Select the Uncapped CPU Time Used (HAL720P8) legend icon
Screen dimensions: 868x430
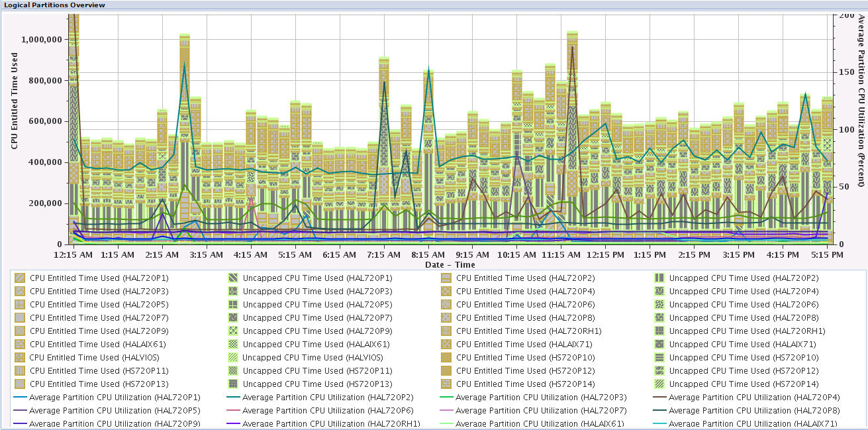[659, 318]
